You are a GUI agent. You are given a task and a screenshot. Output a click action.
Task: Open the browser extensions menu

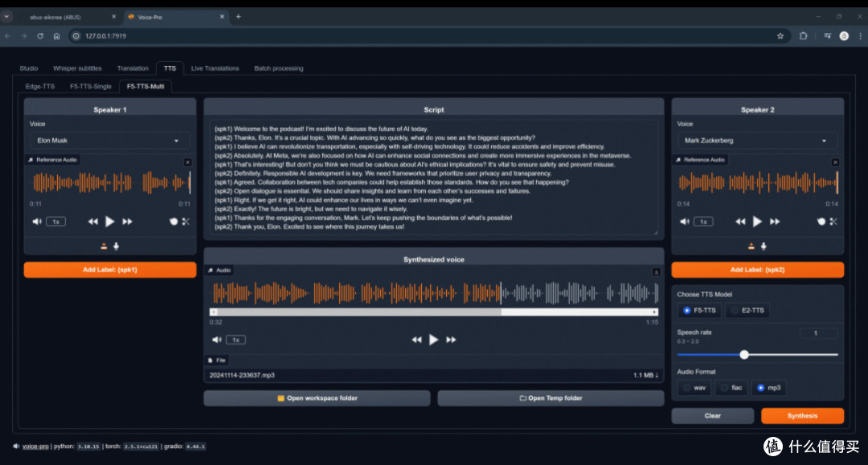click(x=803, y=36)
